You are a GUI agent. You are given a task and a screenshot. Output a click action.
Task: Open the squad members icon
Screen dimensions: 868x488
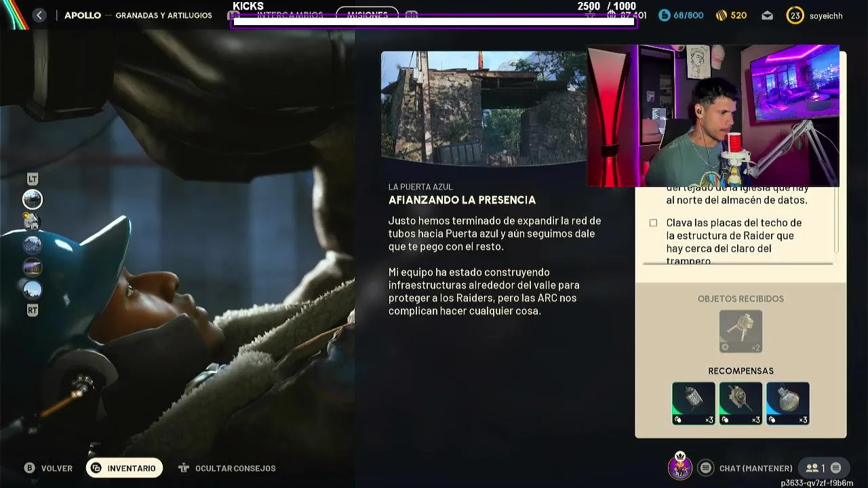click(812, 468)
